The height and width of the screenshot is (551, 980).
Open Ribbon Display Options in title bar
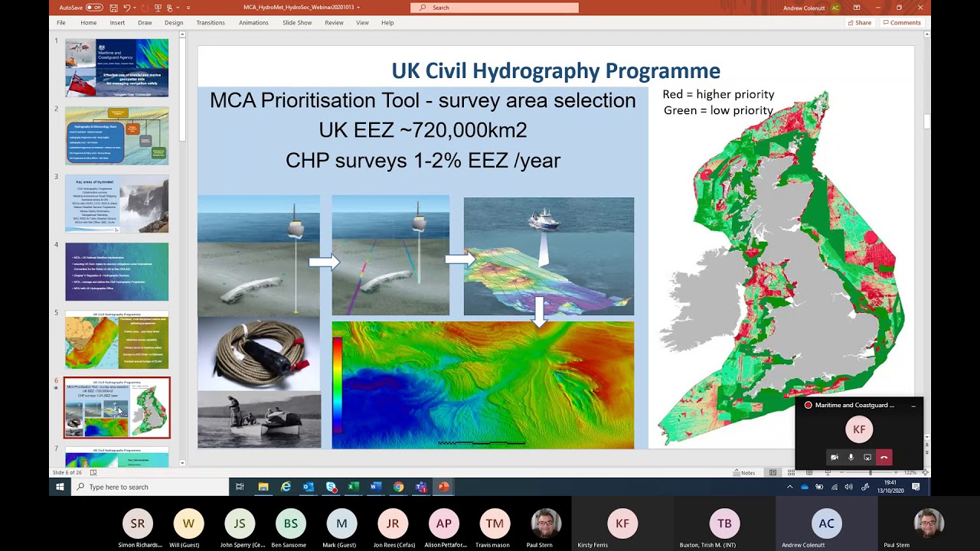coord(856,8)
